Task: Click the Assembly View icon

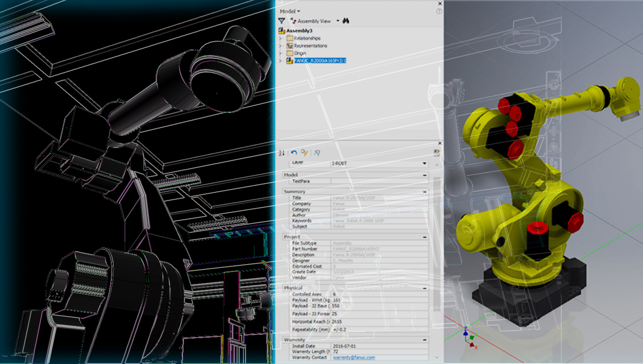Action: click(293, 20)
